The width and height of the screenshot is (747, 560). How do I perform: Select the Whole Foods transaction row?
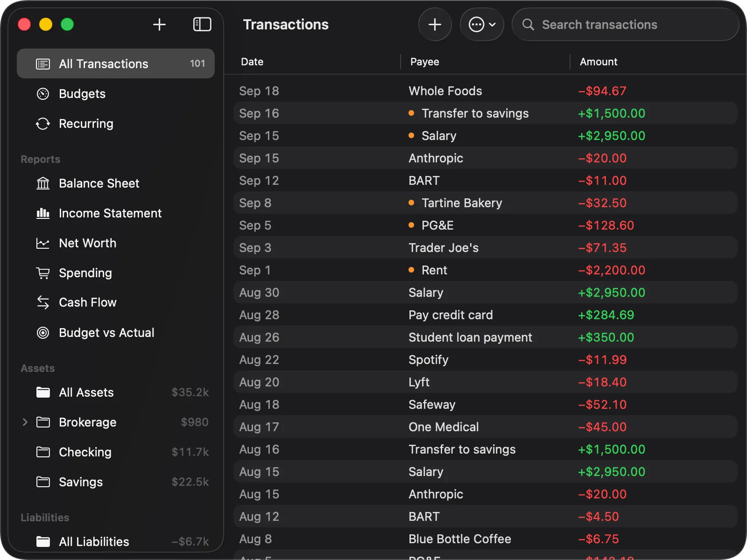pyautogui.click(x=486, y=91)
